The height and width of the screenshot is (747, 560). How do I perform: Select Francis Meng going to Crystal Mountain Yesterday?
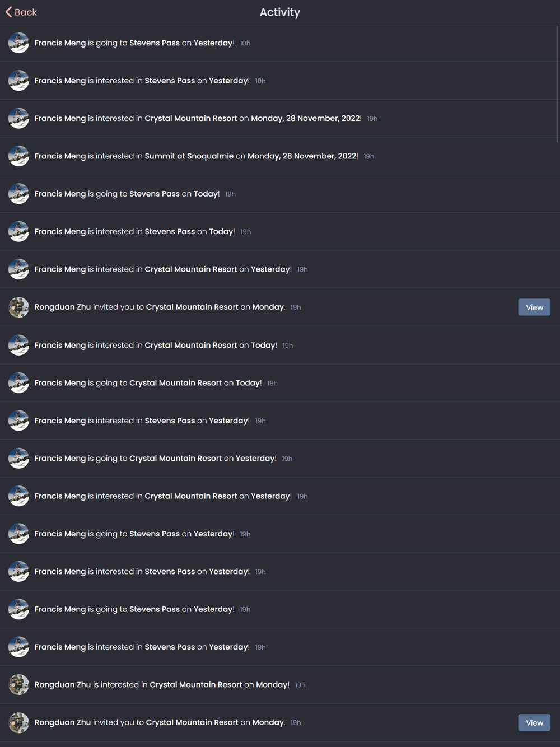point(280,458)
